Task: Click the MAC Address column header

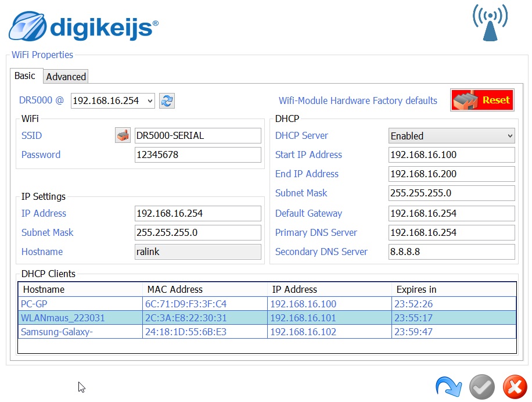Action: click(205, 289)
